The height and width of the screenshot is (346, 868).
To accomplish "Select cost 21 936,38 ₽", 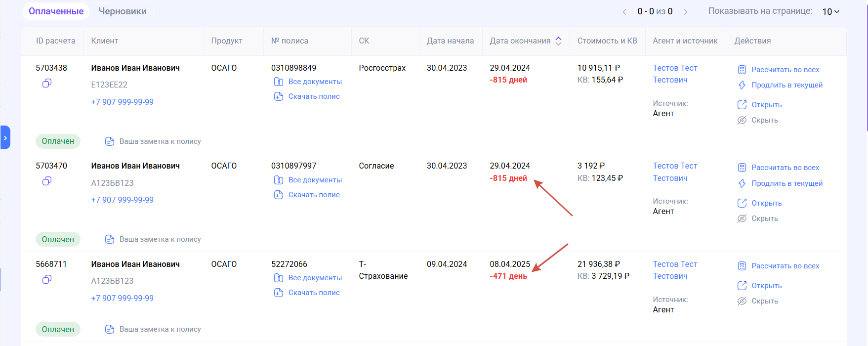I will click(x=599, y=264).
